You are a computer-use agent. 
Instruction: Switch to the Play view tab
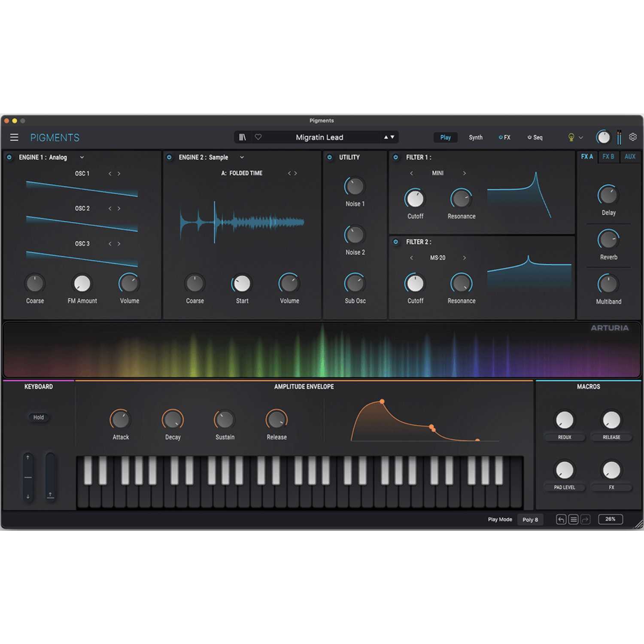click(x=446, y=137)
